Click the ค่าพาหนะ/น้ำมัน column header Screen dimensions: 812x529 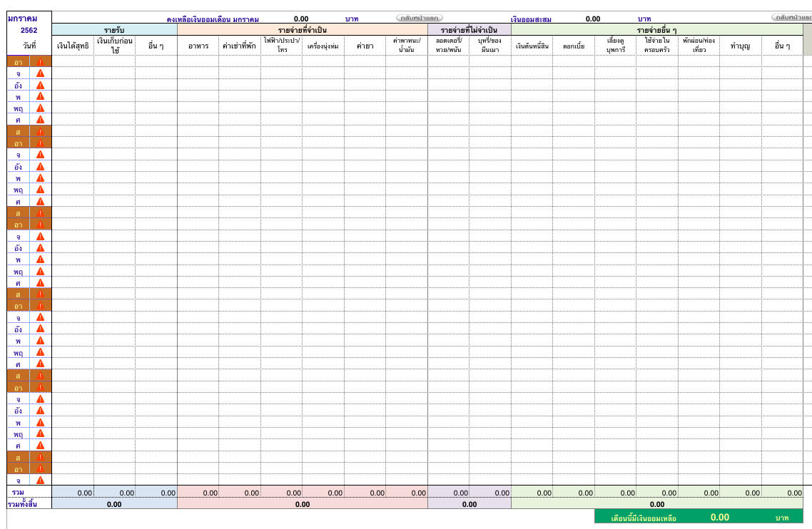coord(407,46)
